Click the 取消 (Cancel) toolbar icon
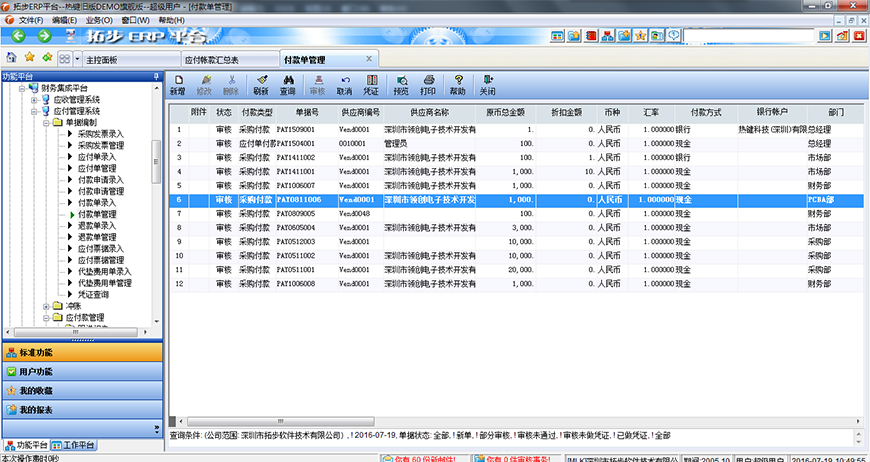This screenshot has height=462, width=870. [x=345, y=84]
